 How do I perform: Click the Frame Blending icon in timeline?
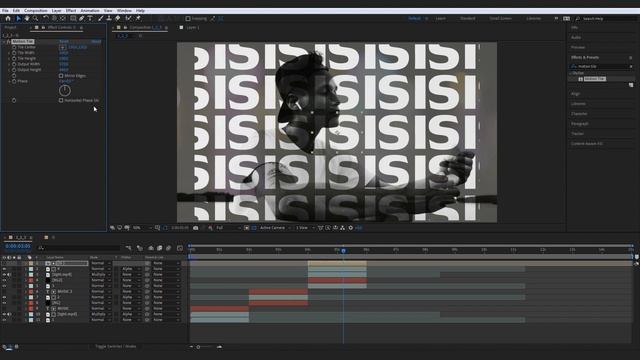coord(160,248)
